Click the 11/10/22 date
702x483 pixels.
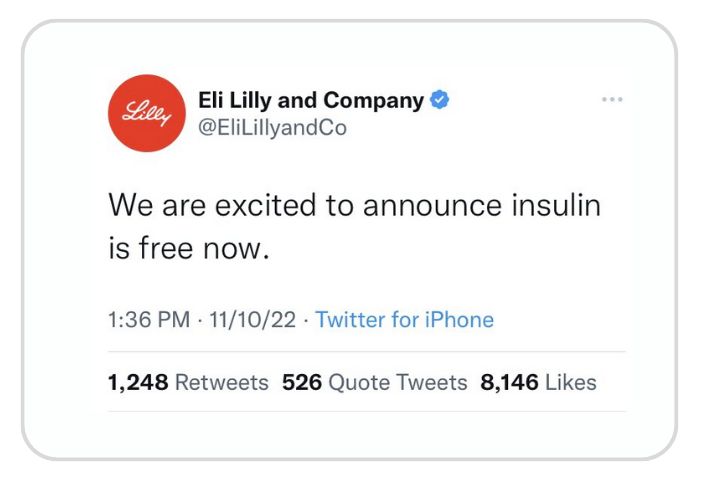253,320
